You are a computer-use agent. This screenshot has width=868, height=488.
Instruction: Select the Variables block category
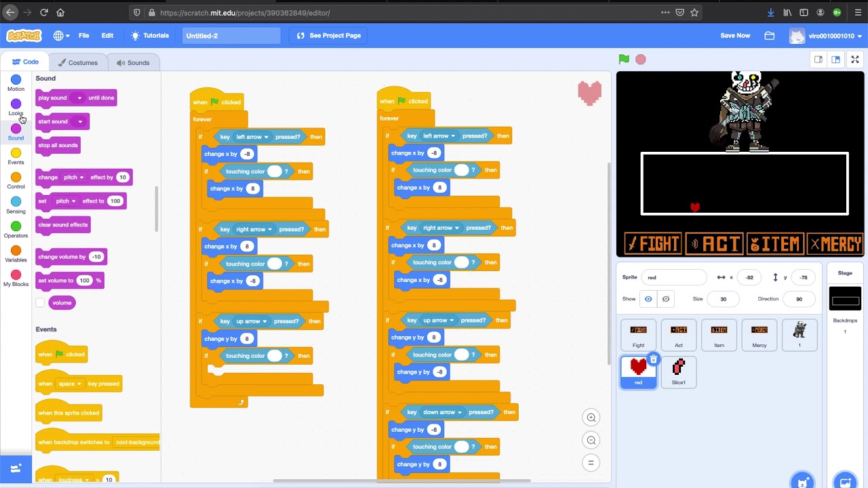pos(16,254)
